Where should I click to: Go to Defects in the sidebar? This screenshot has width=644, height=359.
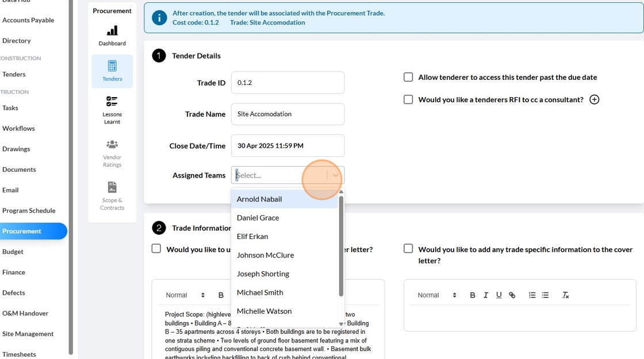coord(14,292)
